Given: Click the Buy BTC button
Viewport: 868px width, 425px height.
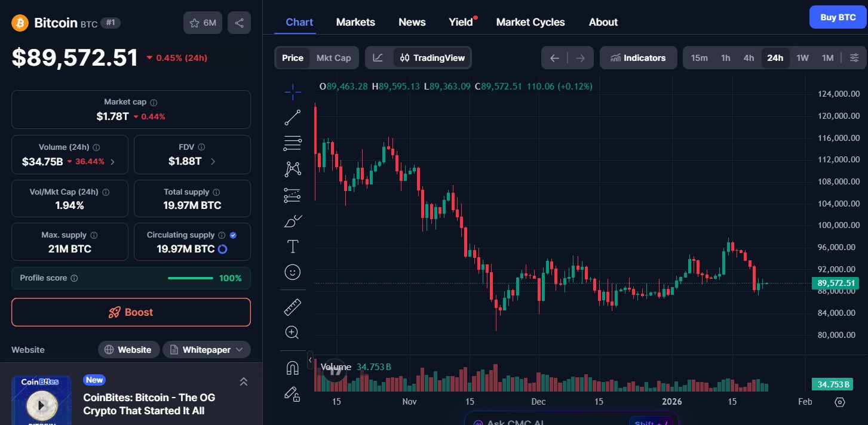Looking at the screenshot, I should (837, 17).
